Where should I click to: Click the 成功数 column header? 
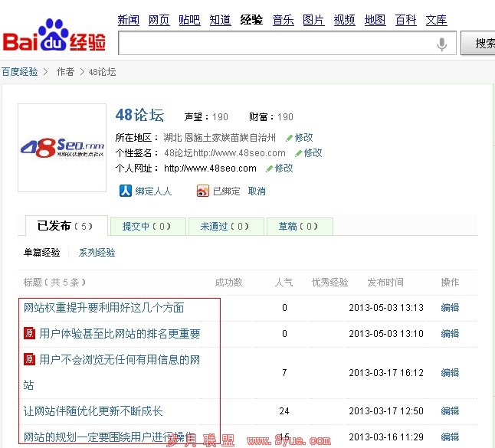point(228,282)
